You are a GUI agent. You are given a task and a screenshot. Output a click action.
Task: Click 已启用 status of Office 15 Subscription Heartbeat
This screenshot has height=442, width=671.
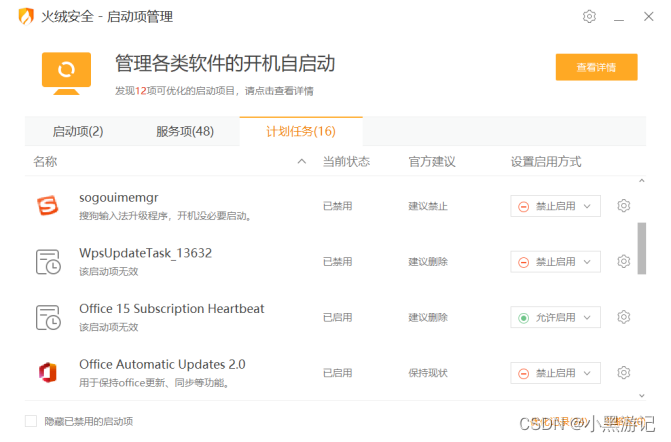(338, 317)
